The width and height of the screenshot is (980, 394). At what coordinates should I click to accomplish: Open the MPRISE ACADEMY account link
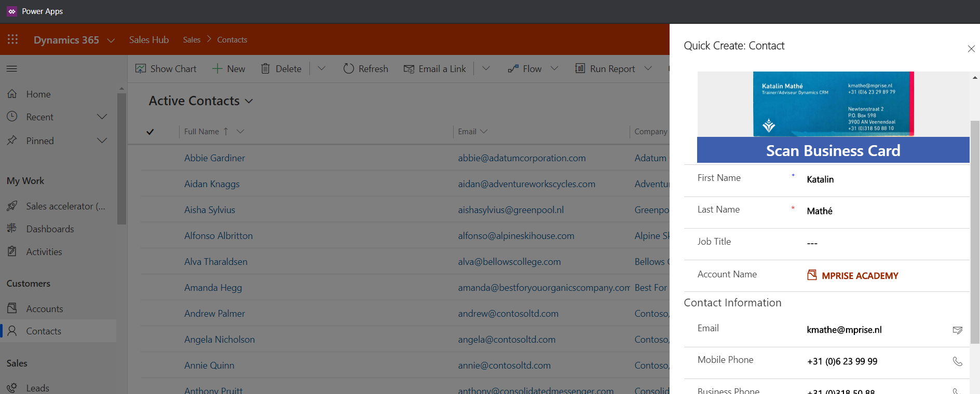(x=860, y=276)
